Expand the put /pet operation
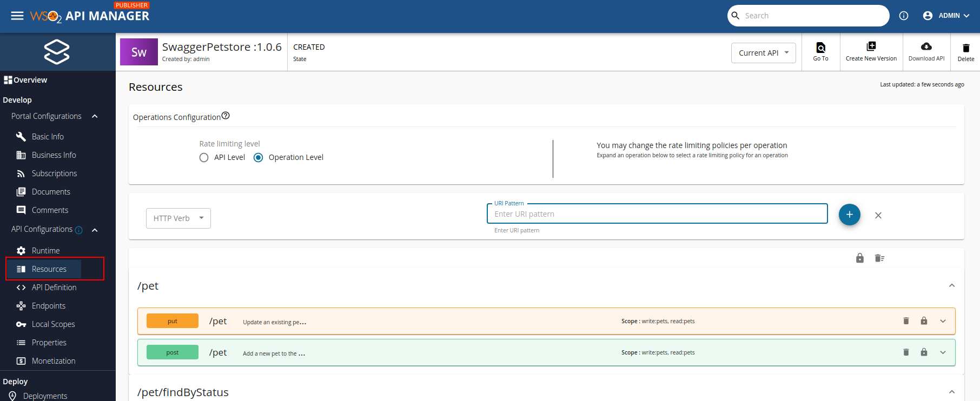Screen dimensions: 980x401 click(943, 321)
